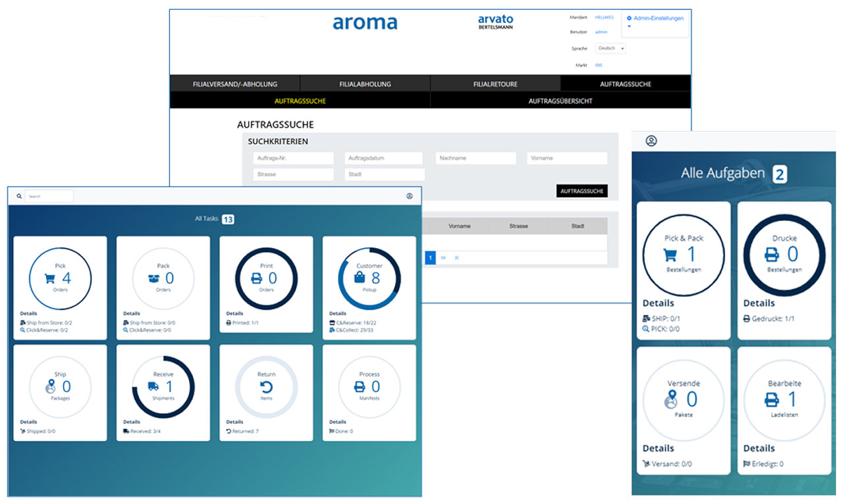Screen dimensions: 843x504
Task: Expand the Admin-Einstellungen dropdown arrow
Action: click(629, 27)
